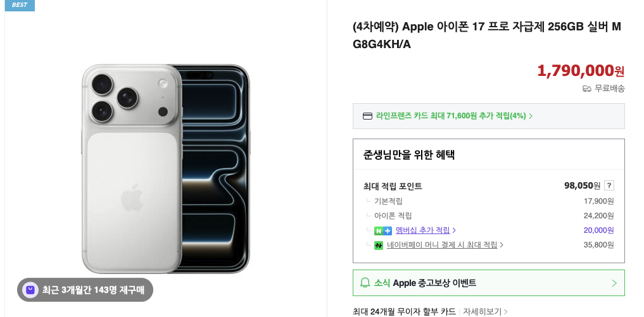This screenshot has height=317, width=644.
Task: Expand chevron after 네이버페이 머니 결제 시 최대 적립
Action: pyautogui.click(x=502, y=245)
